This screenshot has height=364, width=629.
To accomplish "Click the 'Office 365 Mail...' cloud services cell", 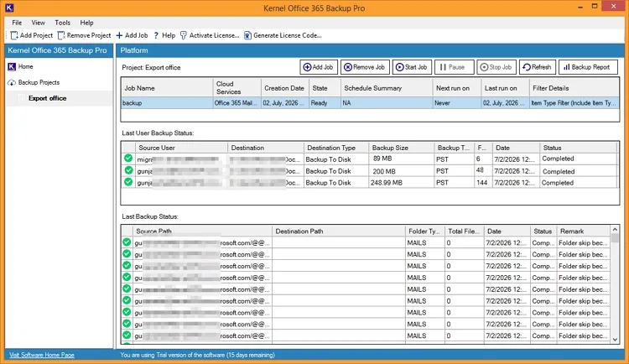I will click(237, 103).
